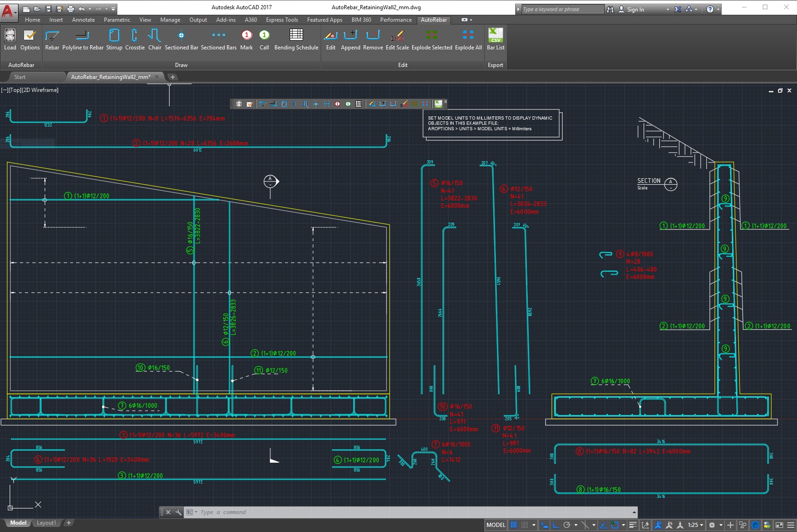Select the Chair tool

coord(155,39)
